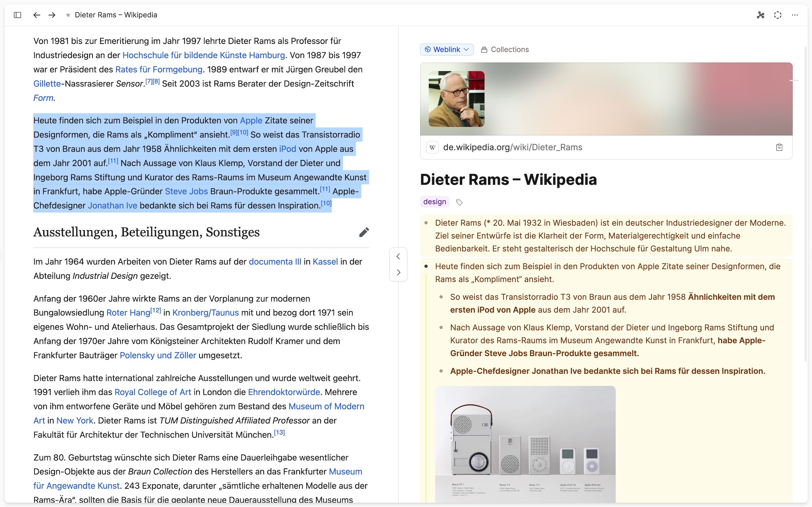Go forward with the right arrow
This screenshot has width=812, height=507.
point(52,15)
